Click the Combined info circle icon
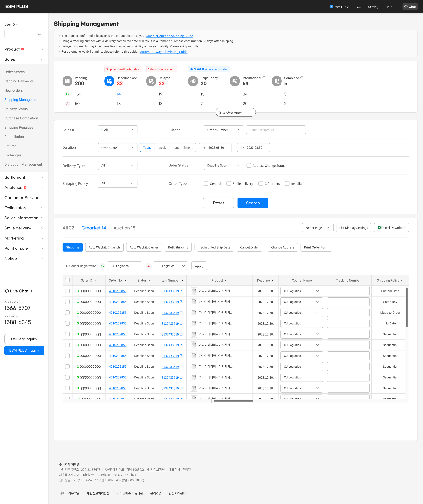 pos(302,78)
